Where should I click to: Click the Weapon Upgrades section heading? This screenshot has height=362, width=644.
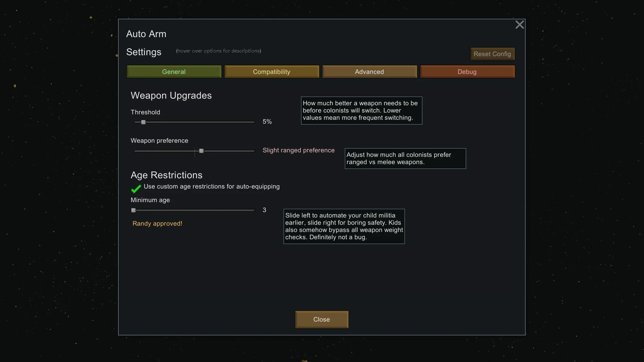[171, 96]
